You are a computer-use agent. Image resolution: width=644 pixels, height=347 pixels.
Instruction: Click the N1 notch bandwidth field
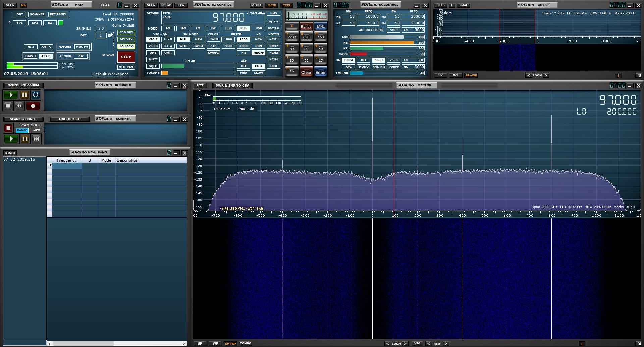(x=348, y=17)
